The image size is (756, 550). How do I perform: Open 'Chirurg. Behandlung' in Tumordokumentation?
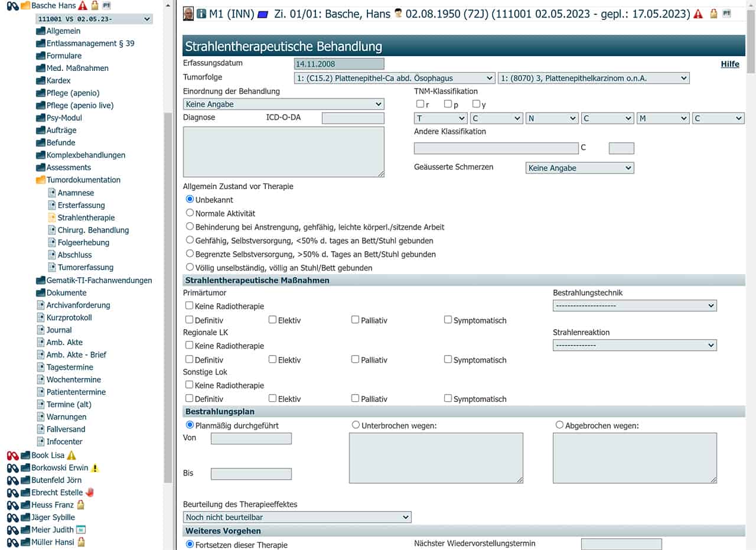[93, 230]
